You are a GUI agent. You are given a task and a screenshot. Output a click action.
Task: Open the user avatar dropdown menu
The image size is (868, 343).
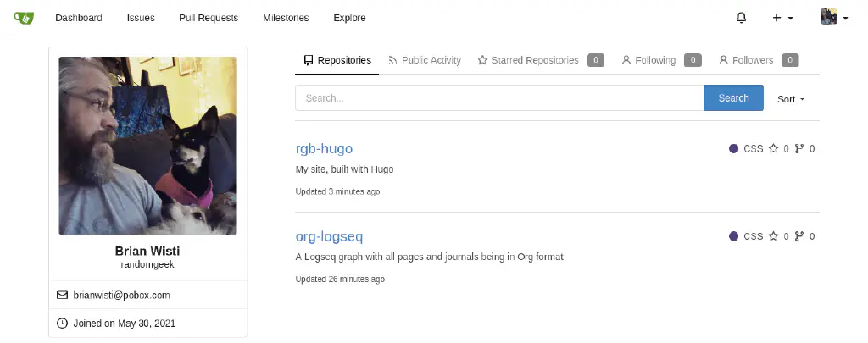pyautogui.click(x=834, y=18)
